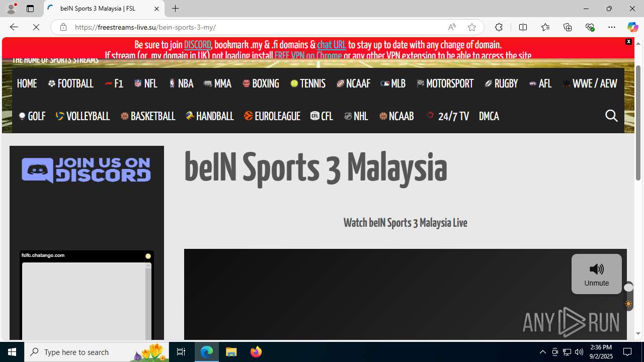Viewport: 644px width, 362px height.
Task: Add this page to favorites
Action: coord(472,27)
